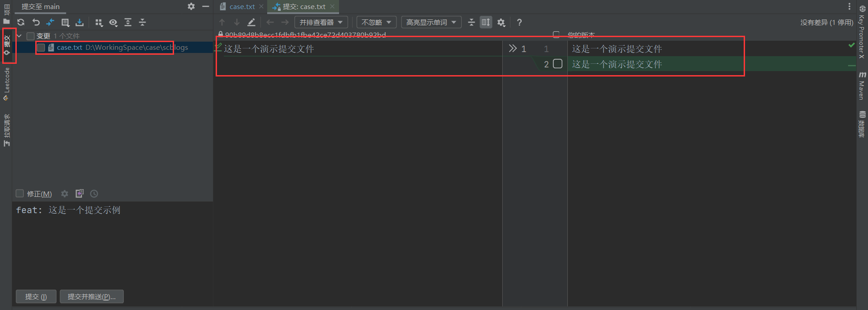Click the 1 个文件 count label
Viewport: 868px width, 310px height.
tap(66, 36)
